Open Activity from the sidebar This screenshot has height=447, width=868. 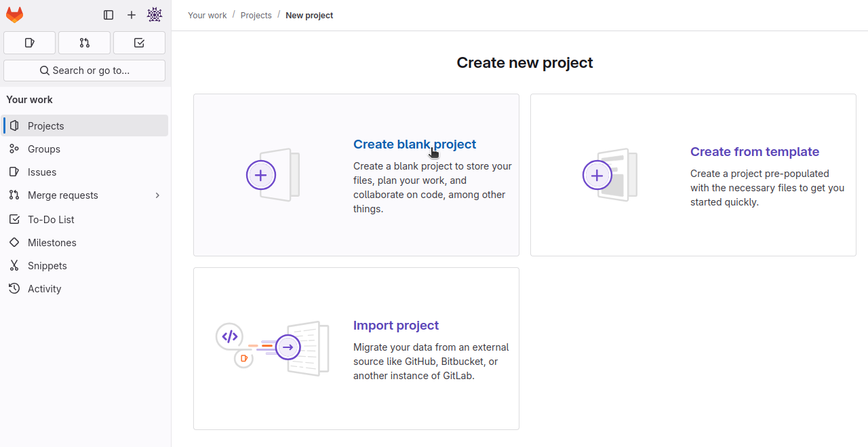pyautogui.click(x=46, y=288)
